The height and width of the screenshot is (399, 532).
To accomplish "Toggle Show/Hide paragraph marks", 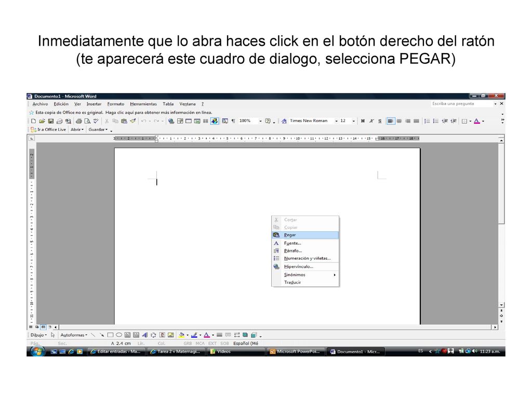I will tap(233, 121).
